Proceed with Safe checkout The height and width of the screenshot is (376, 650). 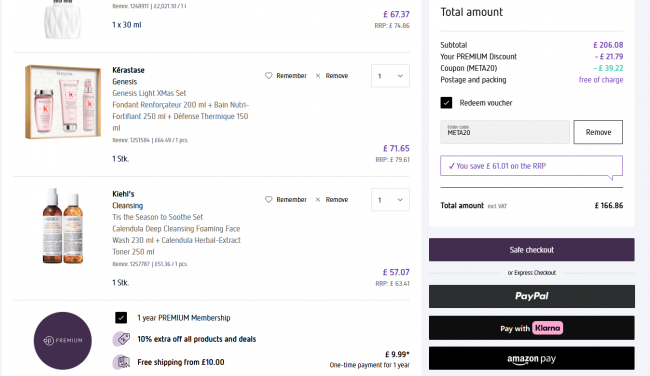[x=531, y=250]
